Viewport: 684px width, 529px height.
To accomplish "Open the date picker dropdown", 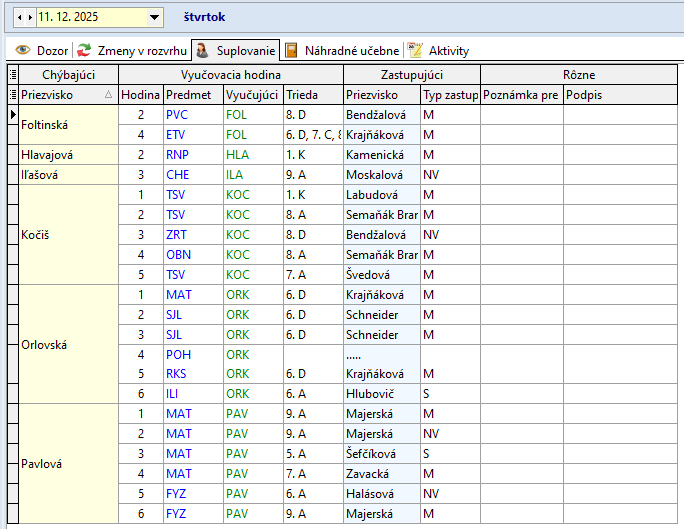I will click(x=154, y=18).
